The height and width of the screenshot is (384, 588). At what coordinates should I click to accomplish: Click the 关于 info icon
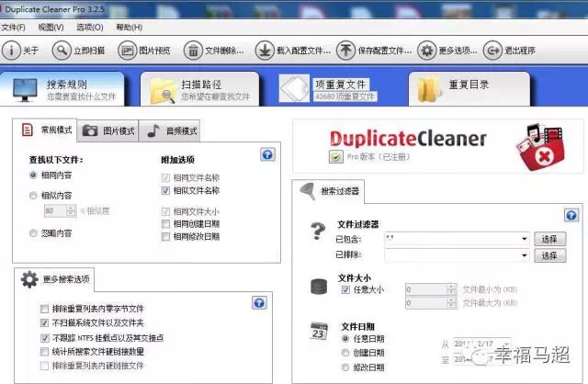coord(11,51)
